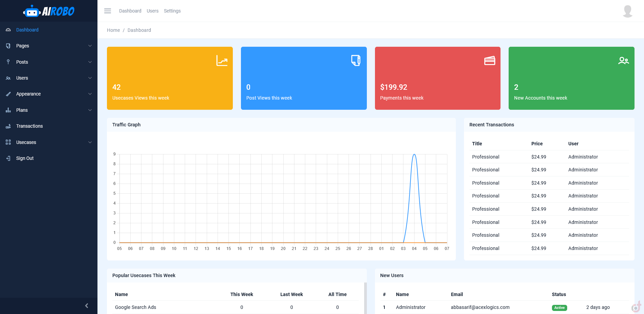
Task: Click credit card icon on Payments card
Action: (x=489, y=61)
